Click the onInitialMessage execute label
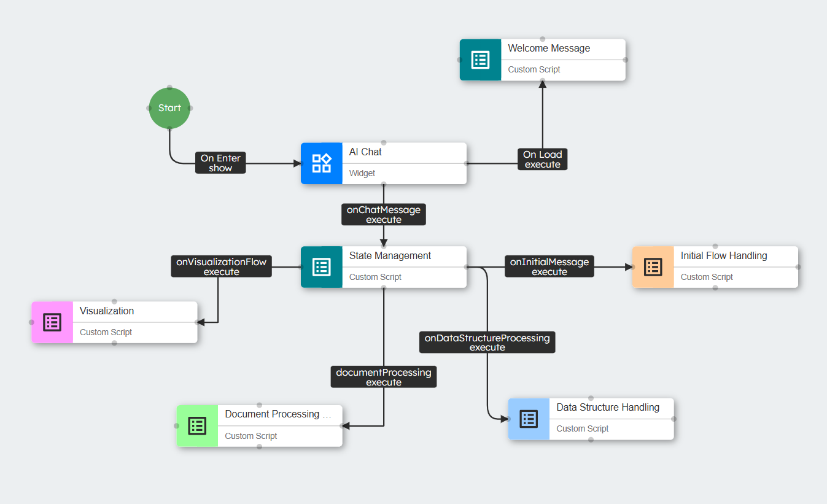Viewport: 827px width, 504px height. pos(549,266)
